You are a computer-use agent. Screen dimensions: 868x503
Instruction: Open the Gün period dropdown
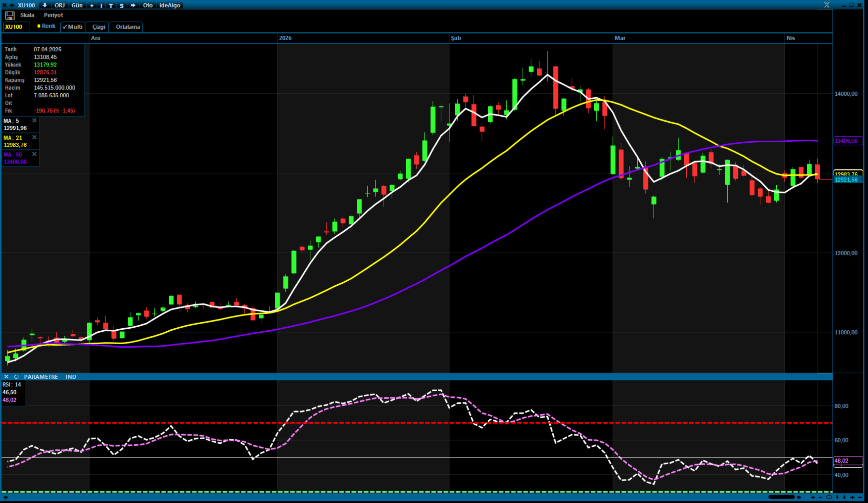(77, 5)
